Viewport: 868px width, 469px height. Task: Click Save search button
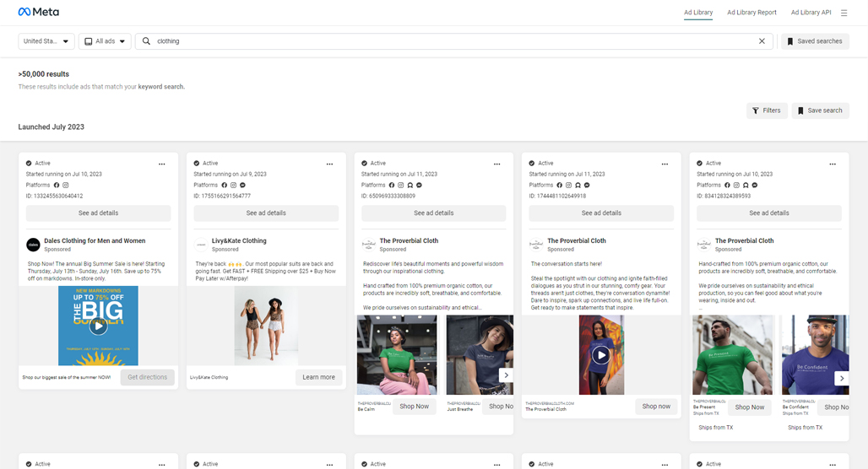820,111
